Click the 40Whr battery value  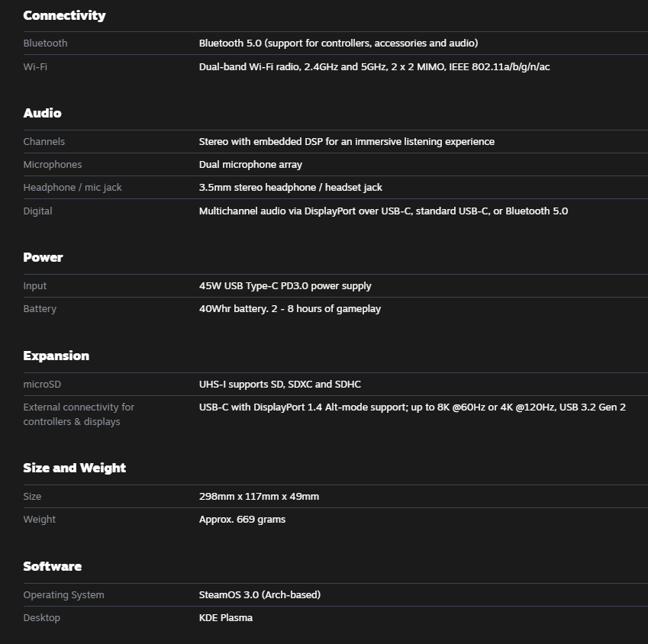pyautogui.click(x=289, y=309)
